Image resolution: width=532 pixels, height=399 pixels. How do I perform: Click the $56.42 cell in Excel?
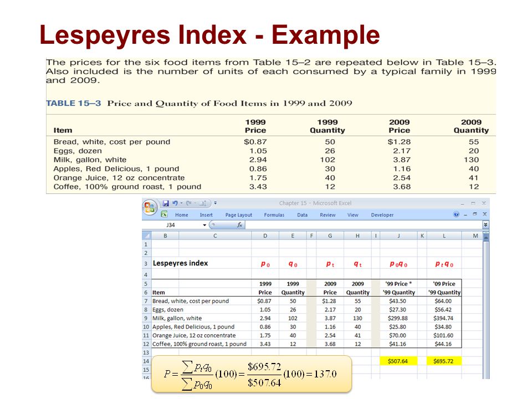444,310
